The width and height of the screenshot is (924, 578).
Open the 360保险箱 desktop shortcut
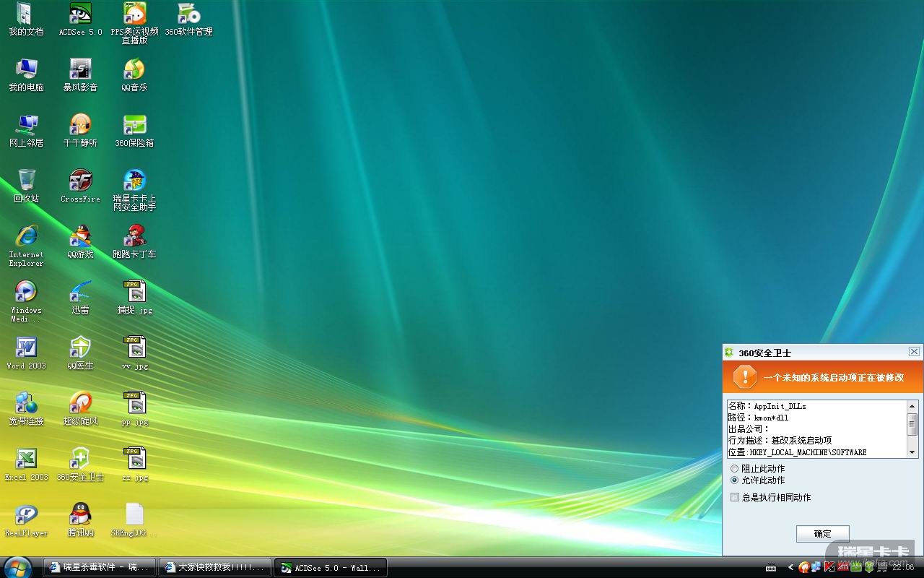(134, 131)
